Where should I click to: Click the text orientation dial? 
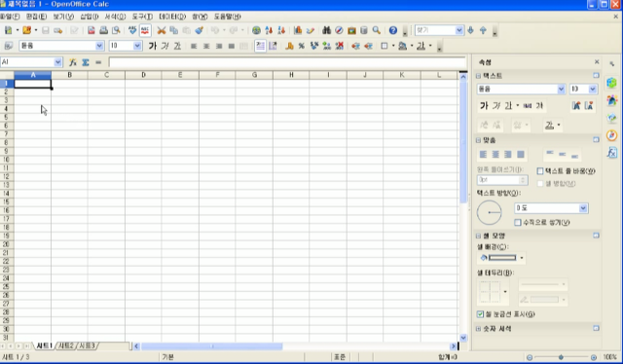pyautogui.click(x=489, y=212)
